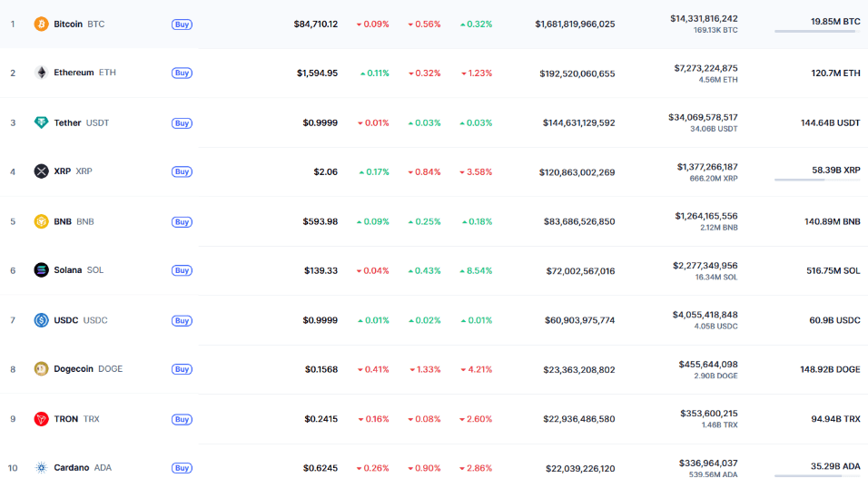The width and height of the screenshot is (868, 488).
Task: Click the TRON logo icon
Action: 41,419
